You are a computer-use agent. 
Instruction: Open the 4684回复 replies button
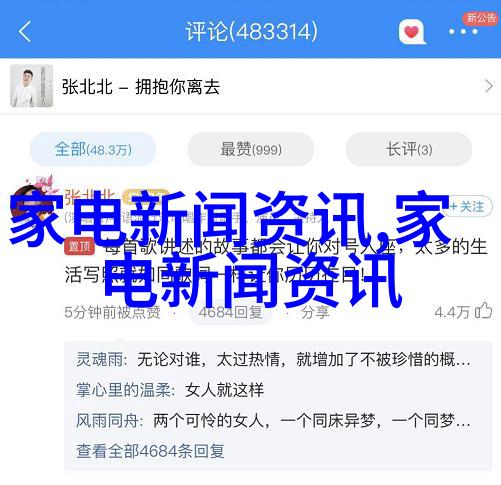pyautogui.click(x=231, y=312)
